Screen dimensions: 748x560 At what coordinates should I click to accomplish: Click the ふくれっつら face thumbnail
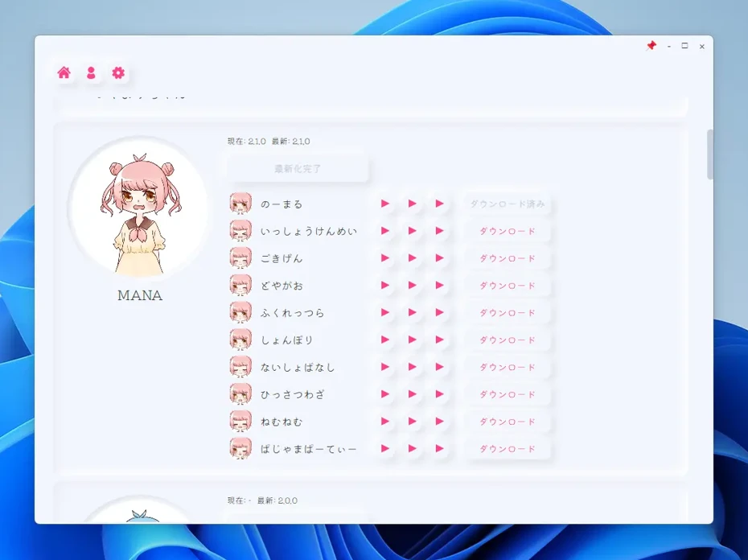240,312
